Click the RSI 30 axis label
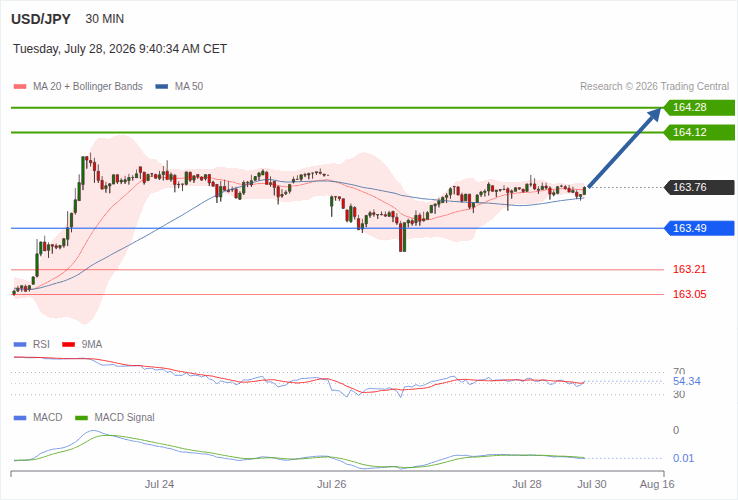Screen dimensions: 738x500 tap(679, 395)
